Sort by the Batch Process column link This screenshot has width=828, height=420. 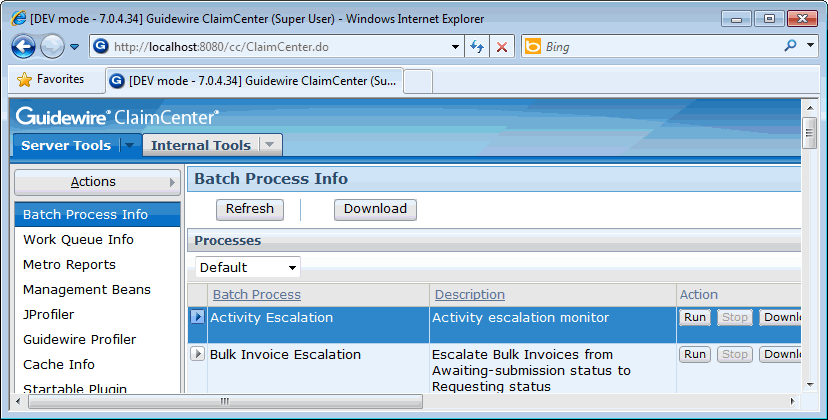tap(257, 295)
